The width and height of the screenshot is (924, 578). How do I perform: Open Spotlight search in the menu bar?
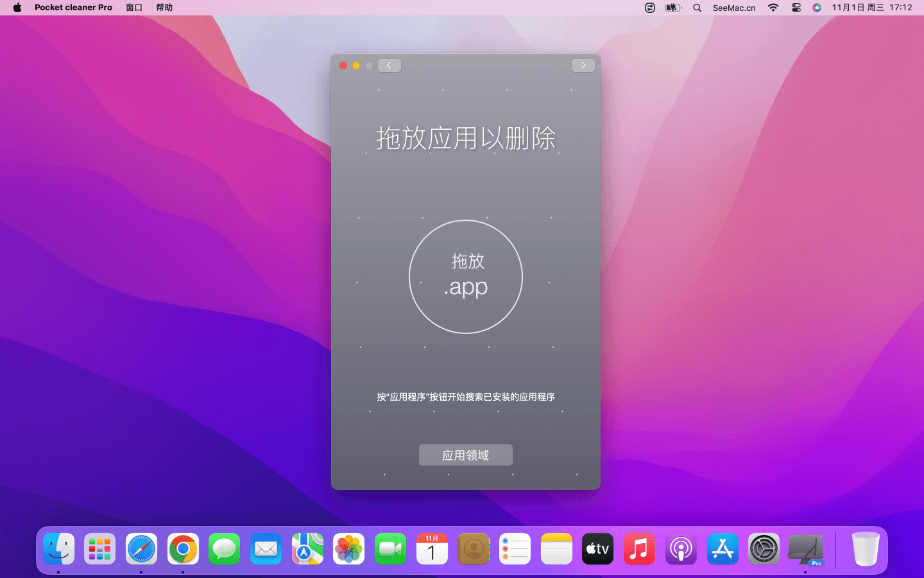coord(697,8)
